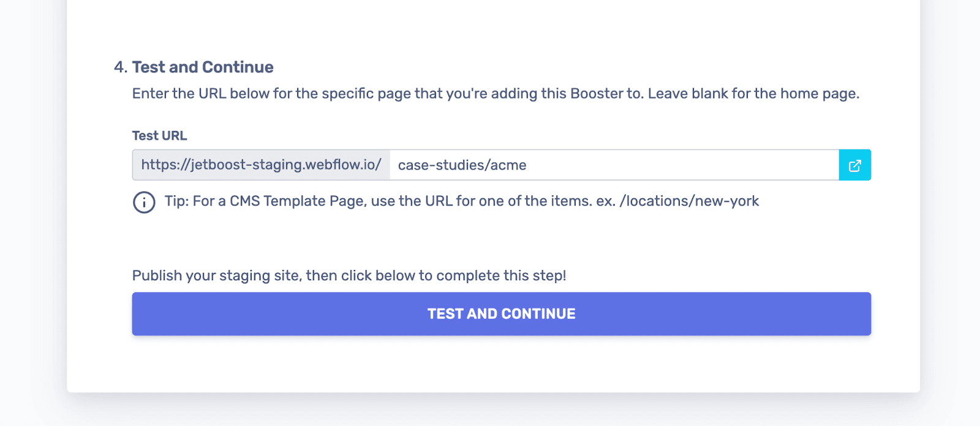
Task: Click the 'Test URL' field label
Action: click(159, 135)
